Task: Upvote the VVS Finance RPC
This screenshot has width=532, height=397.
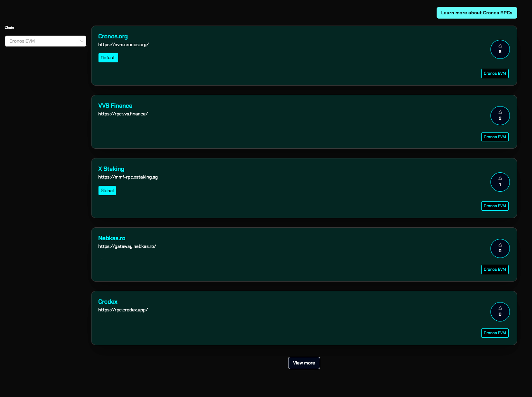Action: click(x=500, y=115)
